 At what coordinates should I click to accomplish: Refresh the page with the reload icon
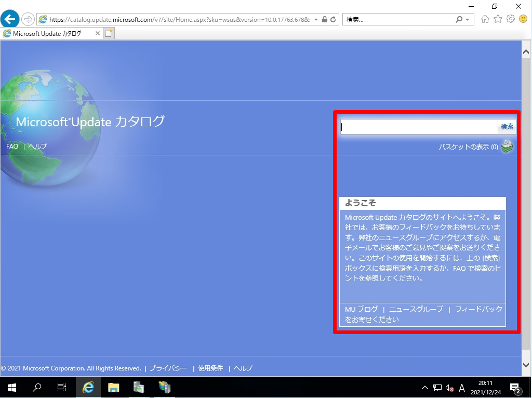(333, 19)
